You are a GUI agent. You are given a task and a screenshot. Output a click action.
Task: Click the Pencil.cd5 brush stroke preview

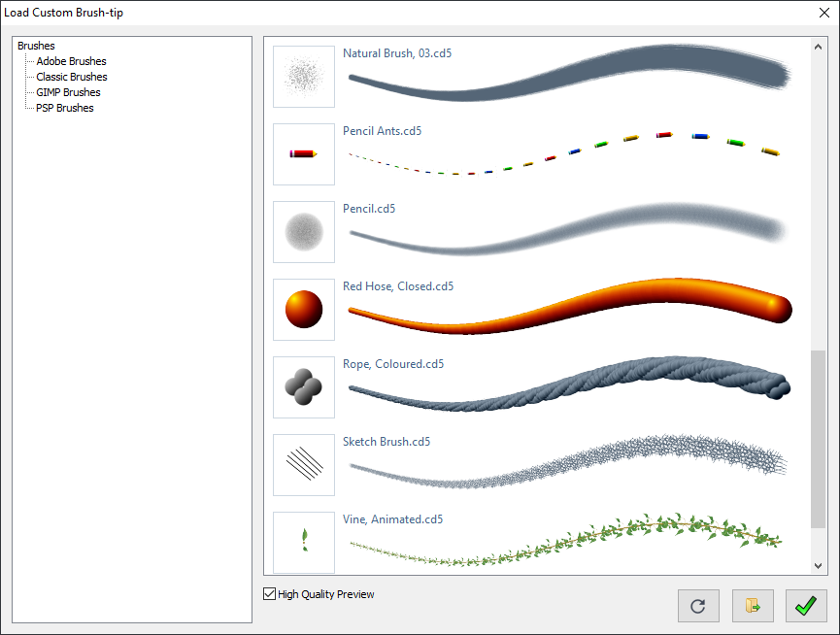[x=568, y=228]
